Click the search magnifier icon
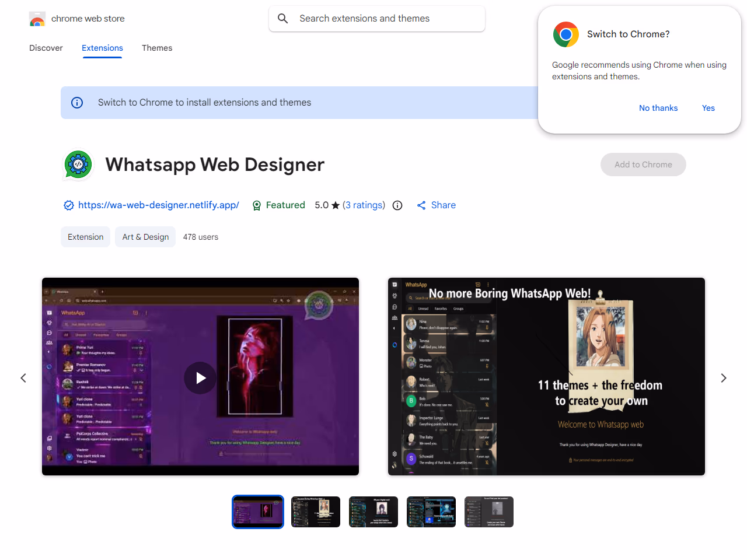747x560 pixels. 283,19
